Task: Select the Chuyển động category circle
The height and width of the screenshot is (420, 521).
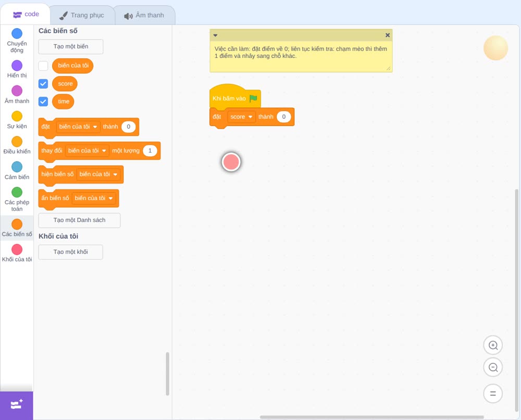Action: pos(17,33)
